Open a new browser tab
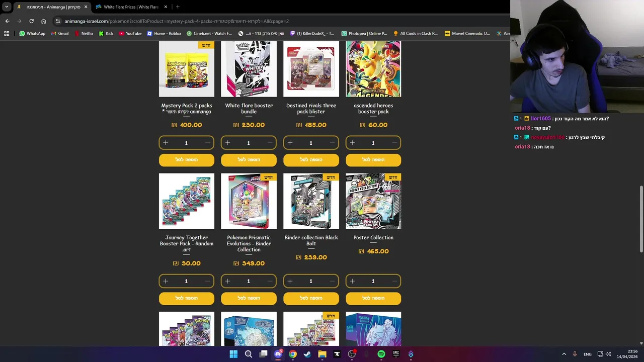 (x=178, y=7)
